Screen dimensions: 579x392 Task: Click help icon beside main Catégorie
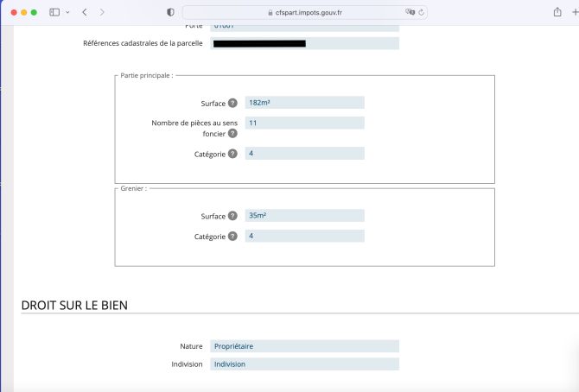coord(232,155)
